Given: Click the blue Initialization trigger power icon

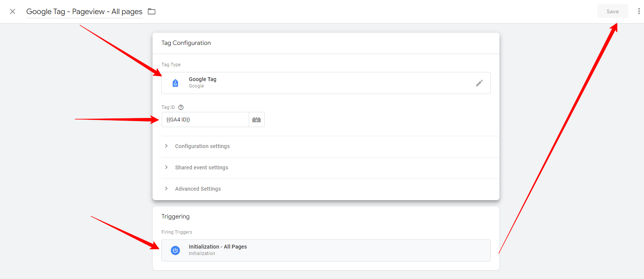Looking at the screenshot, I should pos(175,250).
